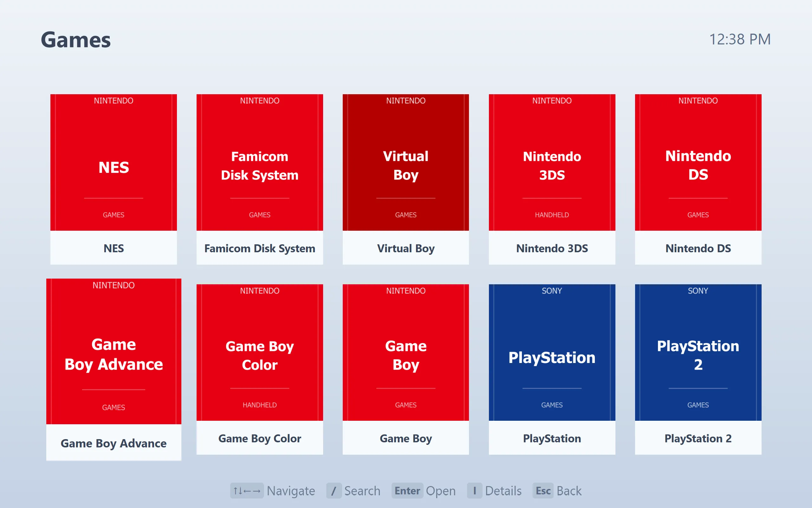Click the PlayStation caption label
The image size is (812, 508).
tap(552, 439)
